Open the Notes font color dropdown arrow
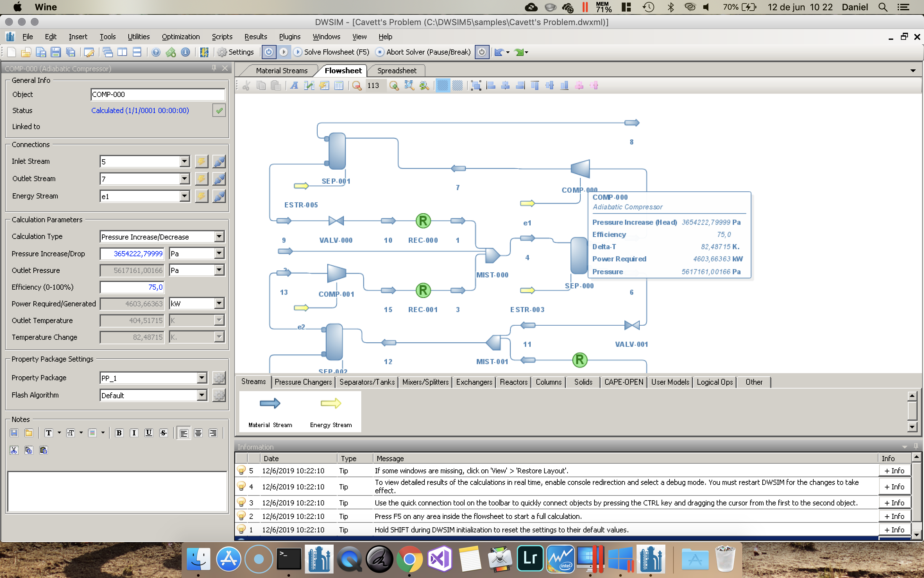 [x=103, y=433]
